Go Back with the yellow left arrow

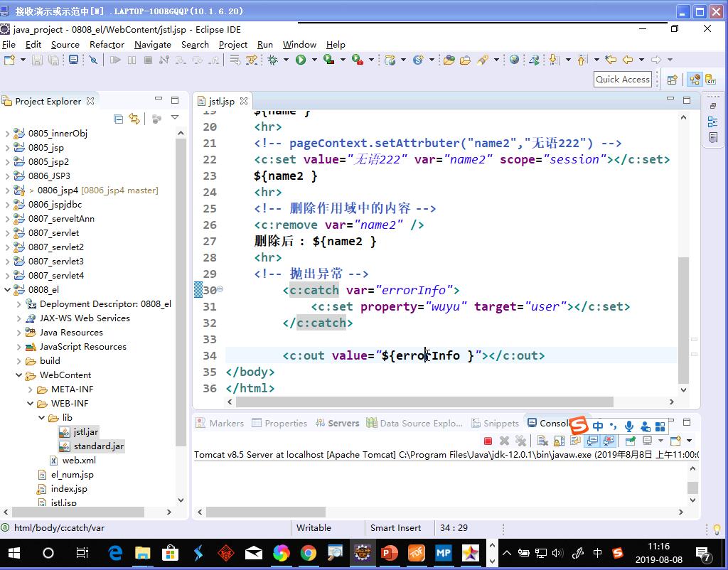628,60
